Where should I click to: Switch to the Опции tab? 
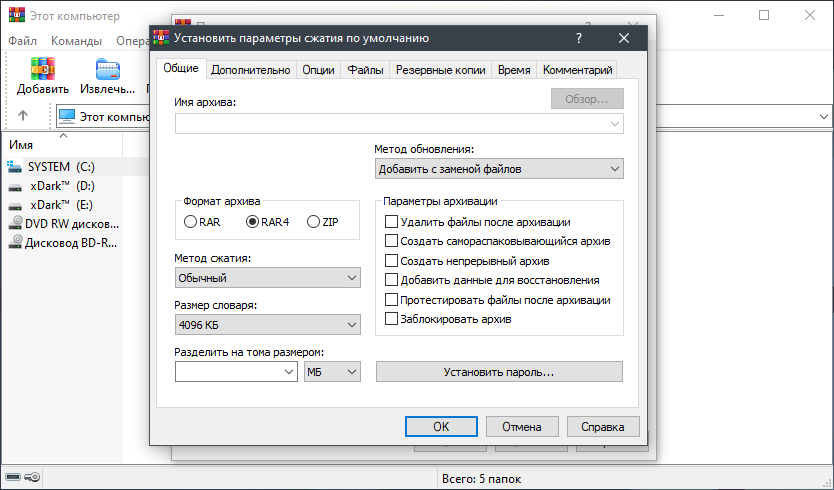tap(318, 70)
